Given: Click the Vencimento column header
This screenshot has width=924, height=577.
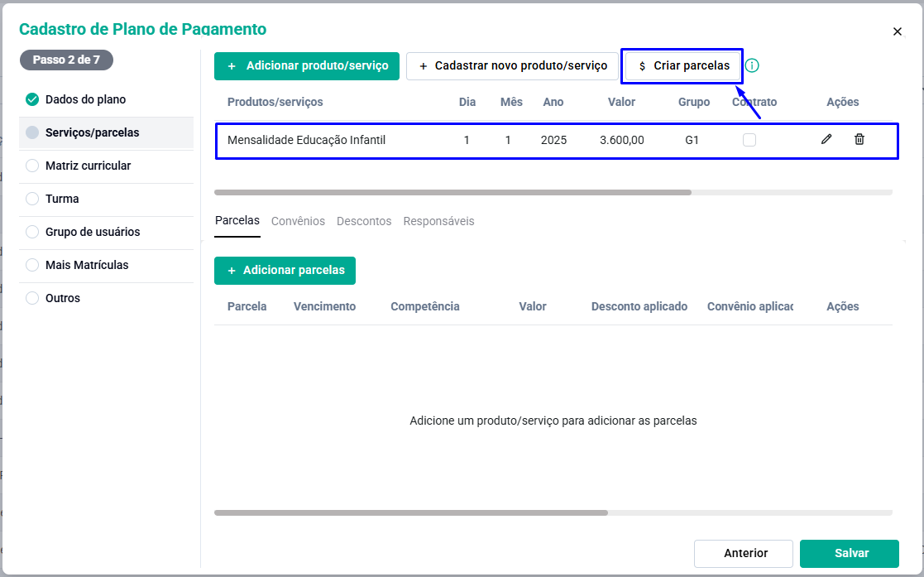Looking at the screenshot, I should (x=325, y=306).
